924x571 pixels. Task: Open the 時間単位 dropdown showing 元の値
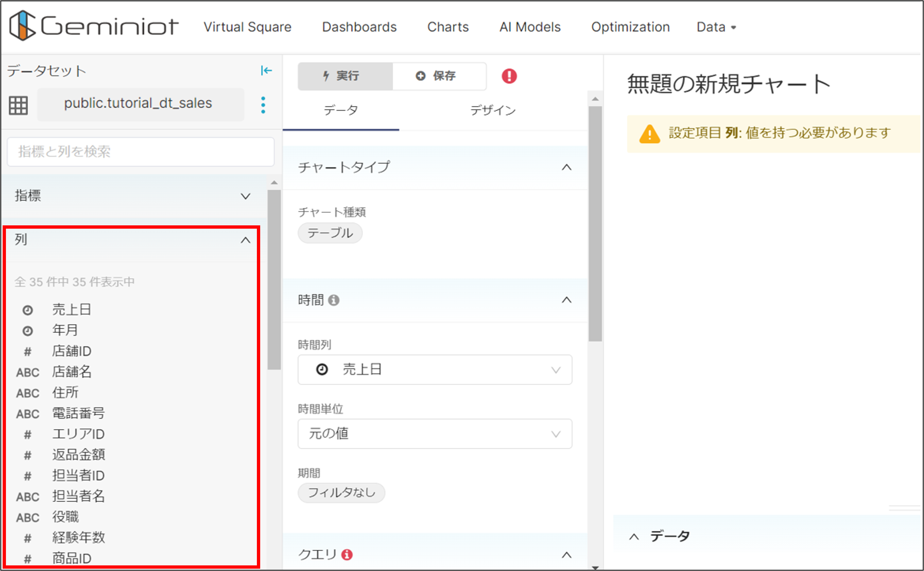435,434
